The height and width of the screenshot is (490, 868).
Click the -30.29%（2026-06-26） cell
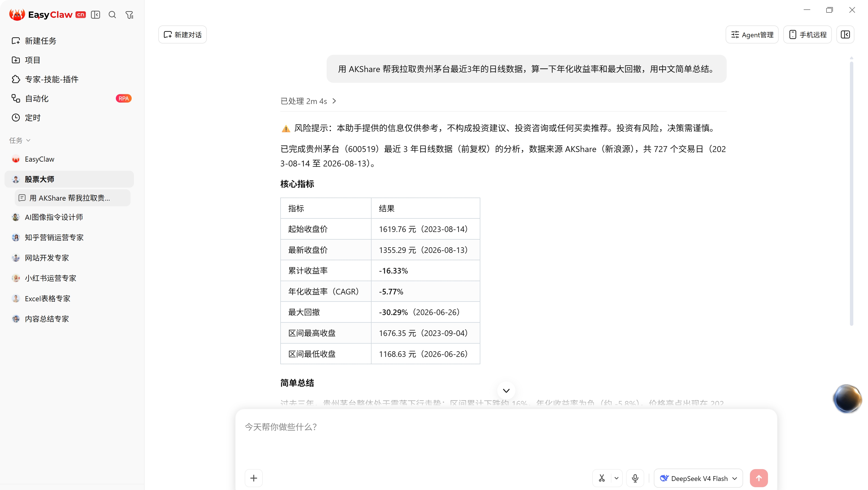point(425,312)
